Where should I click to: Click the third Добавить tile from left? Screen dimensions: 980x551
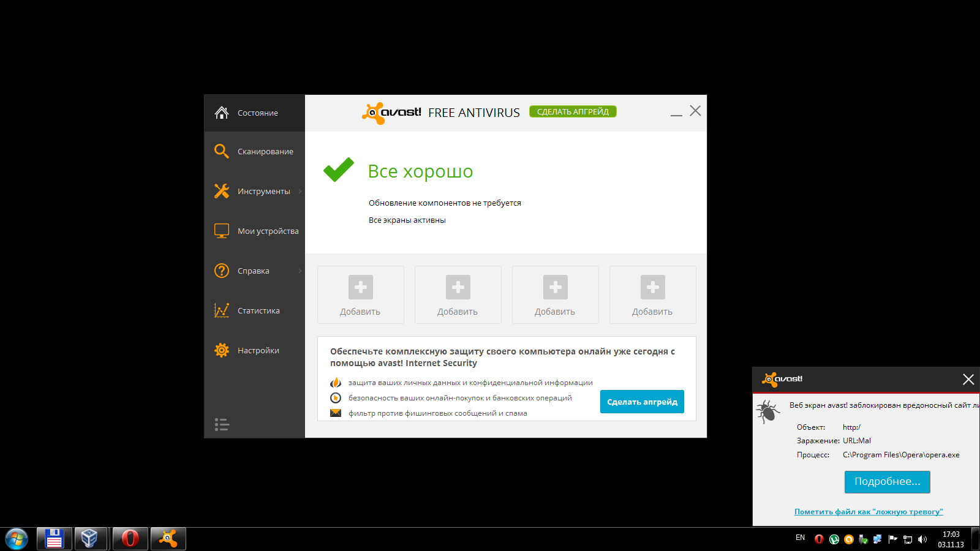pos(556,294)
